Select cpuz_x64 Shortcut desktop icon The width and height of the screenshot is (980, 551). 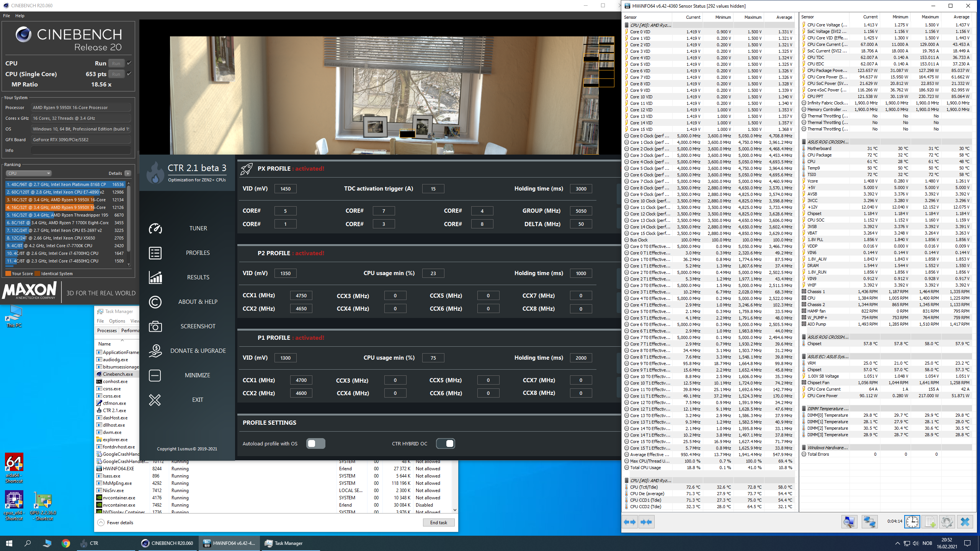[x=14, y=505]
